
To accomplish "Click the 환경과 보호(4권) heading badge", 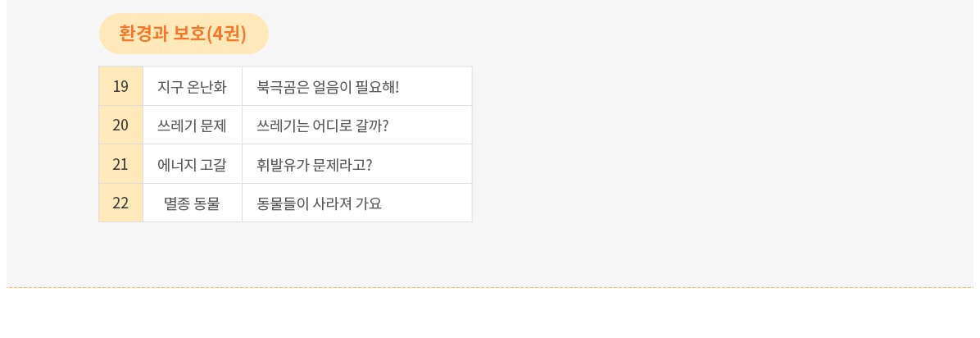I will [x=184, y=34].
